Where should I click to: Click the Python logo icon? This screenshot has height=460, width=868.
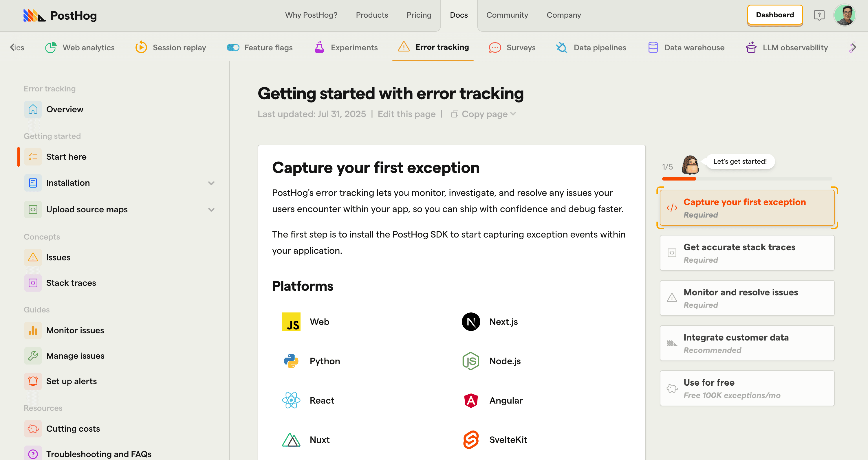[291, 361]
